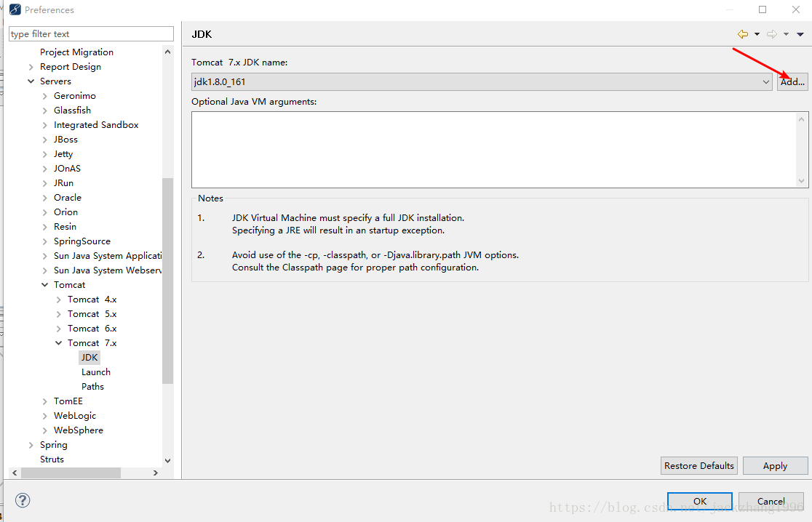Confirm with the OK button
Image resolution: width=812 pixels, height=522 pixels.
700,501
